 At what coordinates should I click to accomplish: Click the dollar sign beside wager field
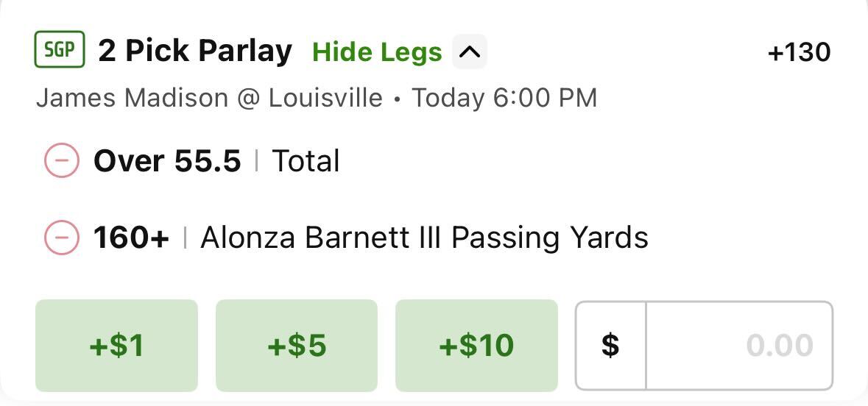point(610,346)
